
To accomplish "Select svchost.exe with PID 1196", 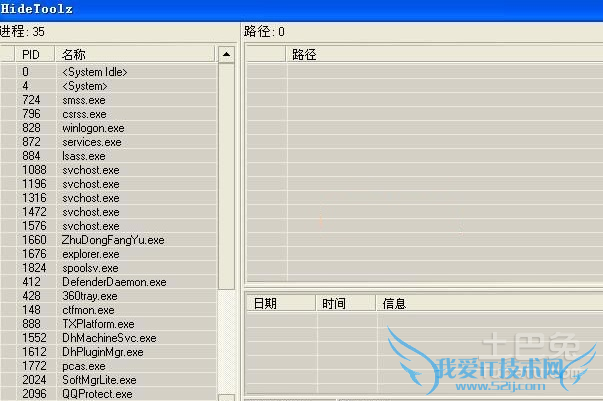I will (x=108, y=184).
